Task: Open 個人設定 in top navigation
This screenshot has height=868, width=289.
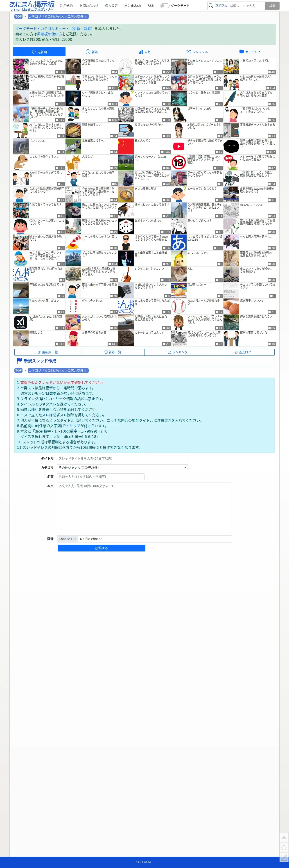Action: click(111, 6)
